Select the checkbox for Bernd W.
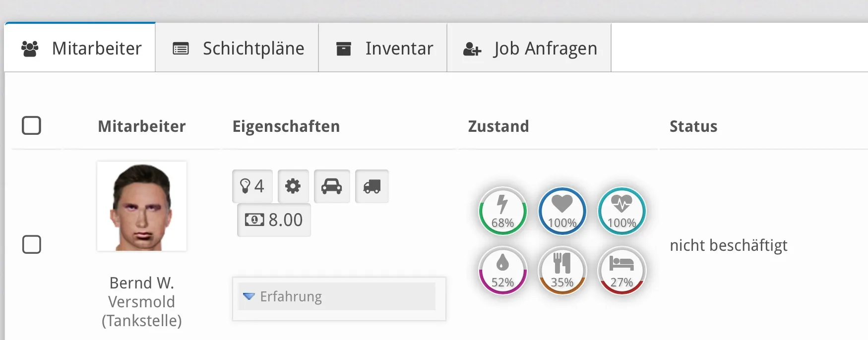 (x=31, y=244)
